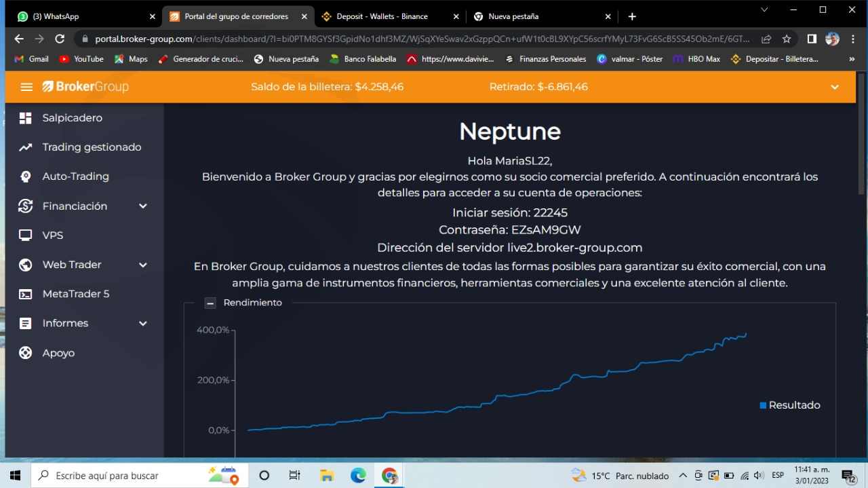868x488 pixels.
Task: Select Portal del grupo de corredores tab
Action: pyautogui.click(x=237, y=16)
